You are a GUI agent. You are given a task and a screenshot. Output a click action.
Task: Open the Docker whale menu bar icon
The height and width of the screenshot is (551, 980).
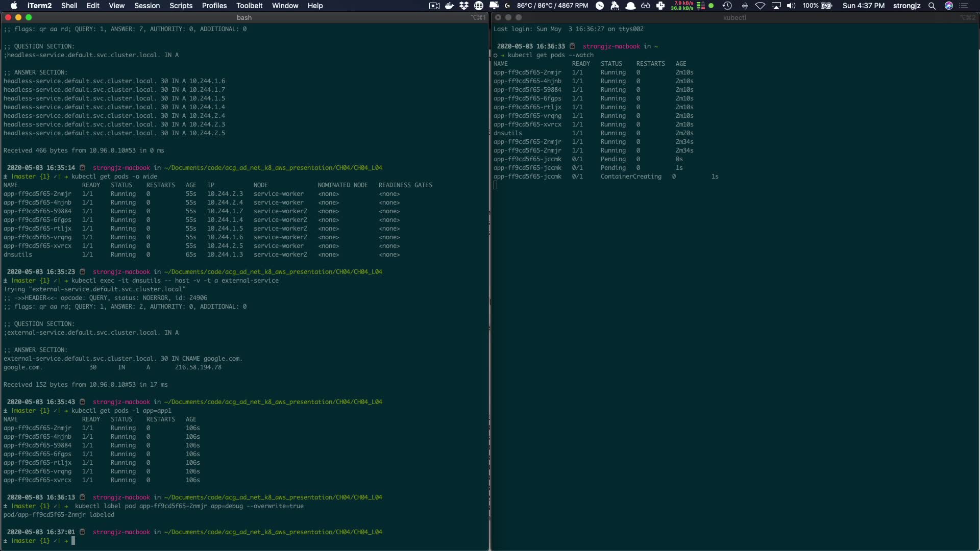pos(449,6)
